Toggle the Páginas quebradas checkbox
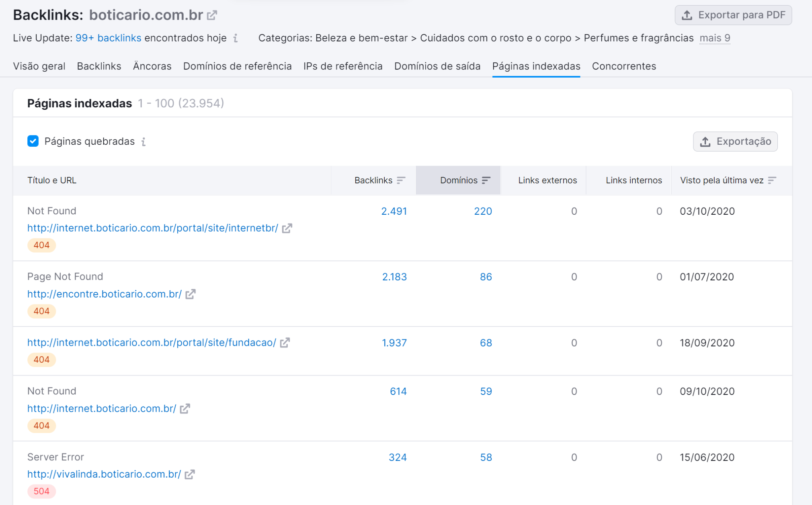The height and width of the screenshot is (505, 812). (x=33, y=142)
